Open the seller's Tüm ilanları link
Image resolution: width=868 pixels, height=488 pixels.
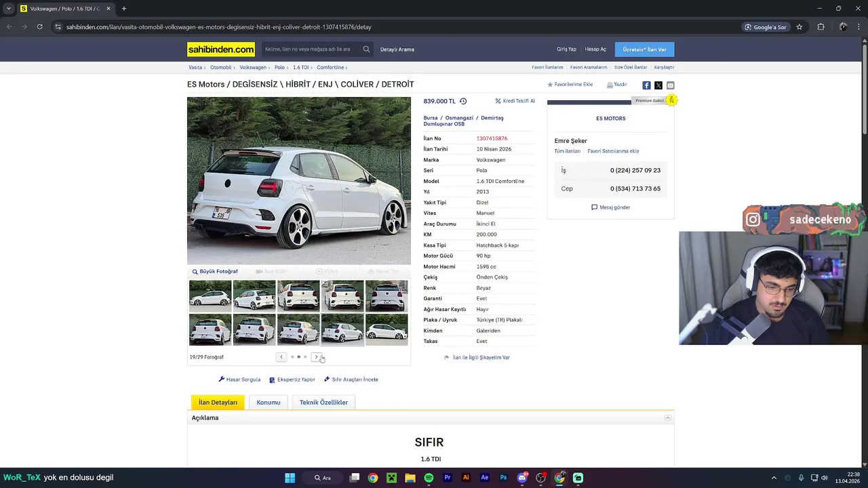[x=567, y=151]
